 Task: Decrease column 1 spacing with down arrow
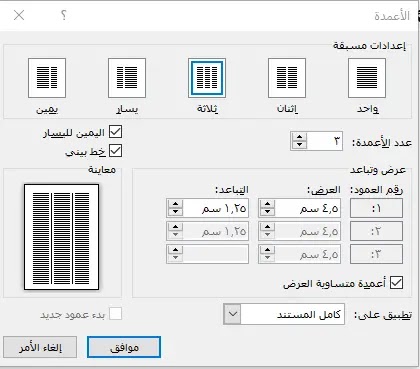point(175,212)
